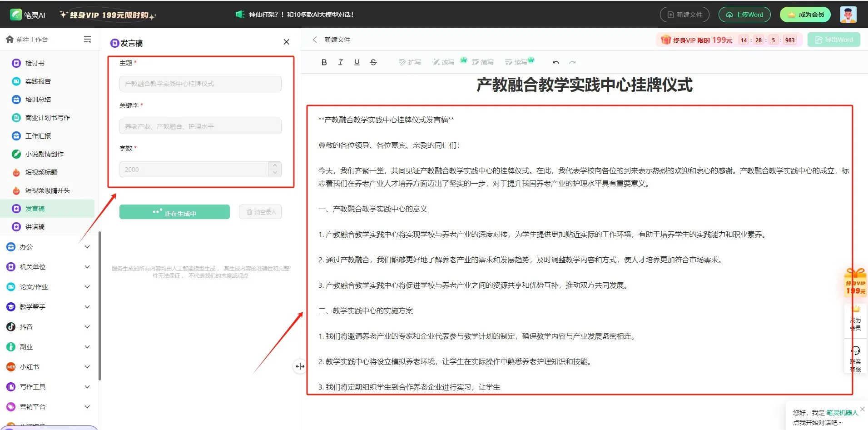Expand the 办公 category
This screenshot has width=868, height=430.
point(87,247)
